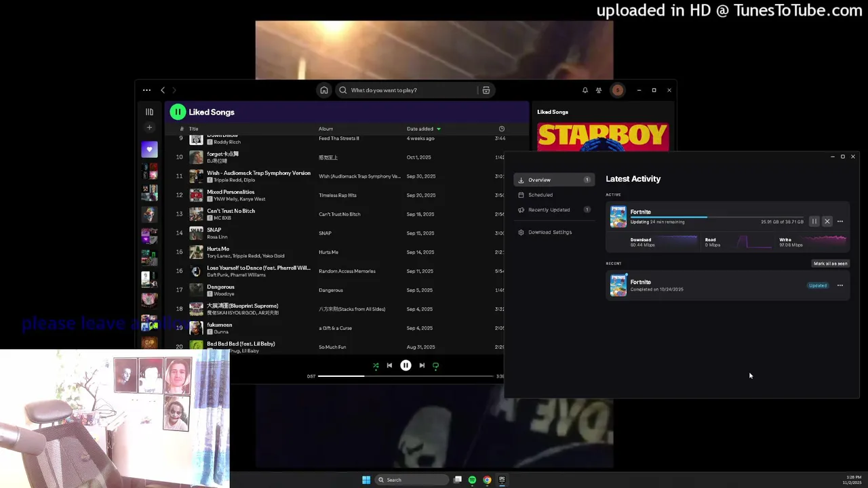Open album link 'Random Access Memories'
The width and height of the screenshot is (868, 488).
347,271
